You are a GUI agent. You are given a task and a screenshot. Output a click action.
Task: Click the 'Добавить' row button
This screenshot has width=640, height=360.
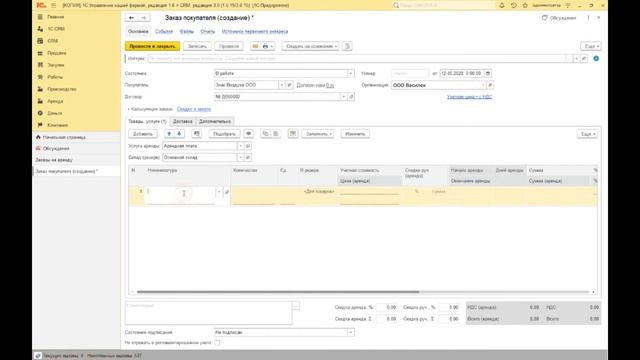143,134
